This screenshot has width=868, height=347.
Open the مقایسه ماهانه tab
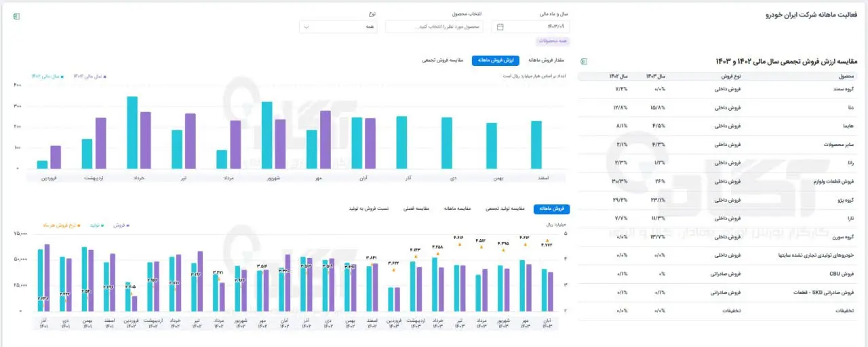(458, 208)
